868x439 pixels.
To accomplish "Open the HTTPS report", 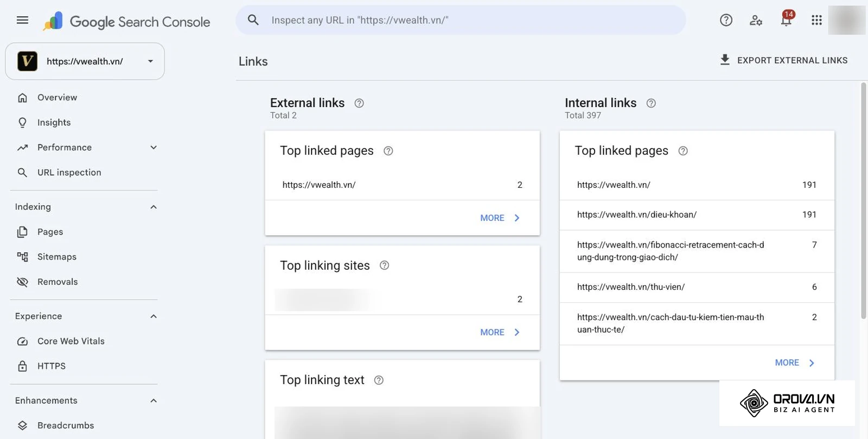I will [51, 366].
